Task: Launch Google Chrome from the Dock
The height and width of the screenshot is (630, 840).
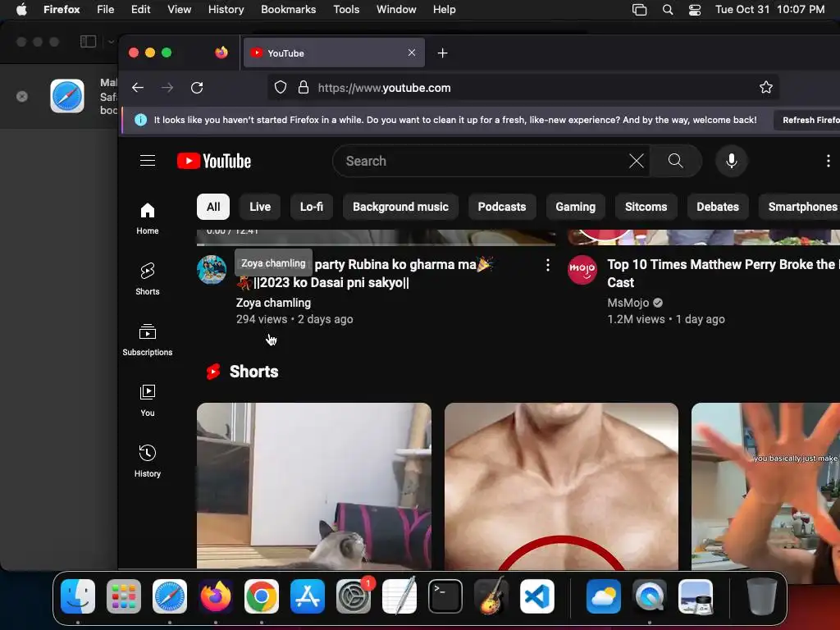Action: tap(262, 596)
